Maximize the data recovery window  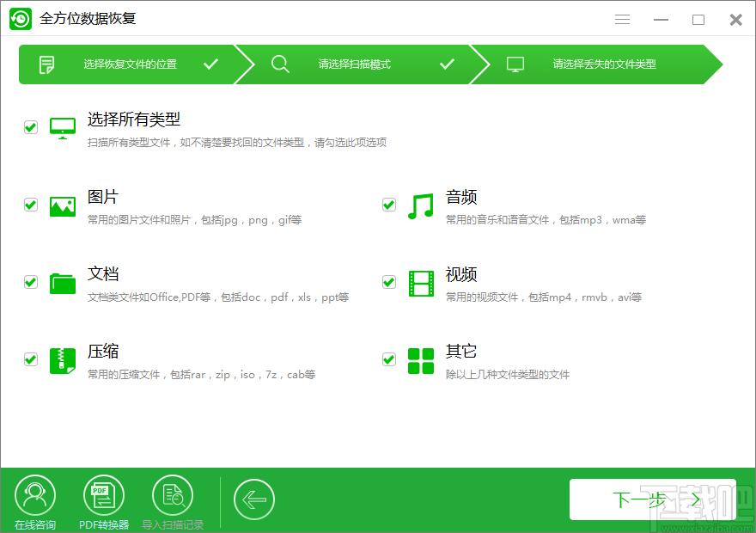pyautogui.click(x=698, y=19)
